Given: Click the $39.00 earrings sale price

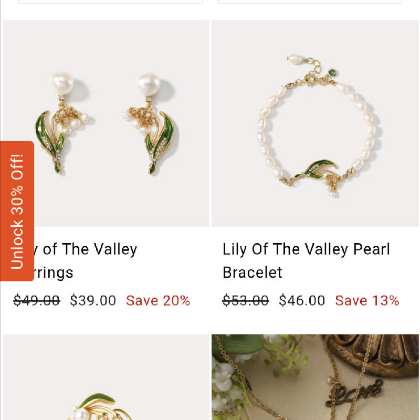Looking at the screenshot, I should click(x=93, y=301).
